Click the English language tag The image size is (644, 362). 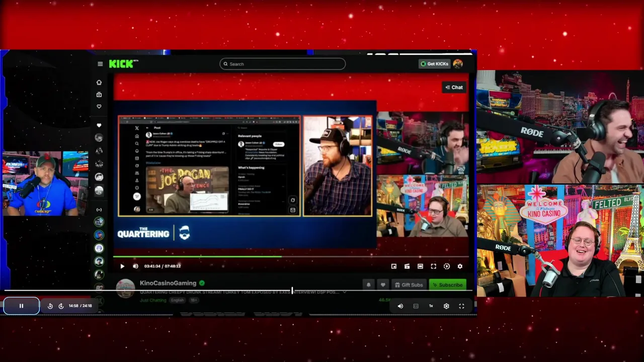(177, 300)
